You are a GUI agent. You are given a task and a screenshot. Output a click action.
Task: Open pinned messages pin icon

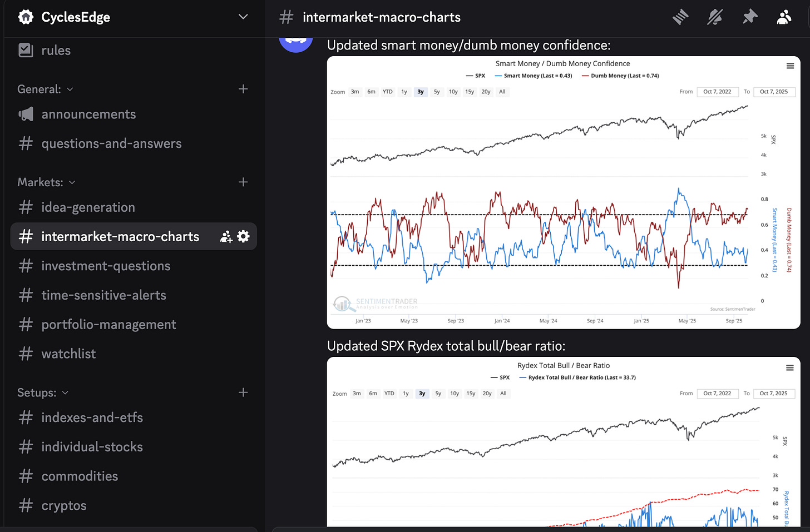point(750,17)
